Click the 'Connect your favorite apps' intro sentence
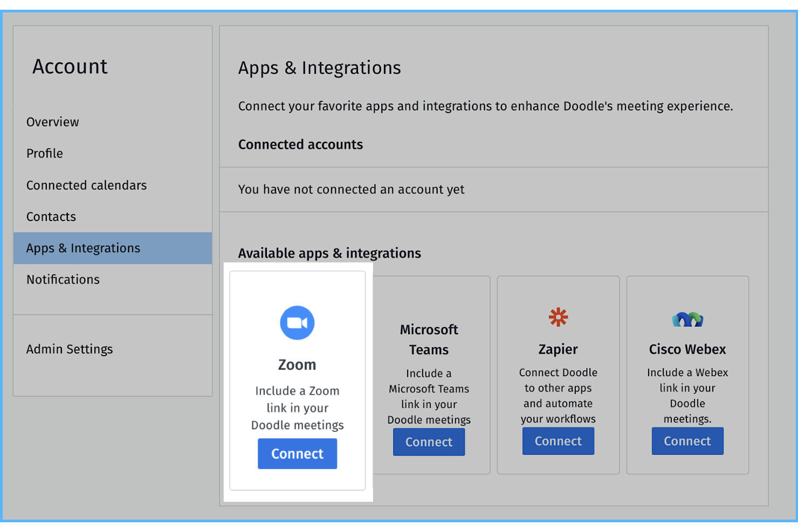Screen dimensions: 798x532 click(486, 106)
